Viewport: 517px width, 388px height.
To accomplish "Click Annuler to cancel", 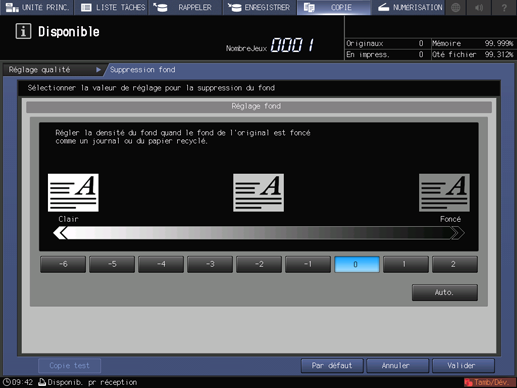I will tap(397, 366).
